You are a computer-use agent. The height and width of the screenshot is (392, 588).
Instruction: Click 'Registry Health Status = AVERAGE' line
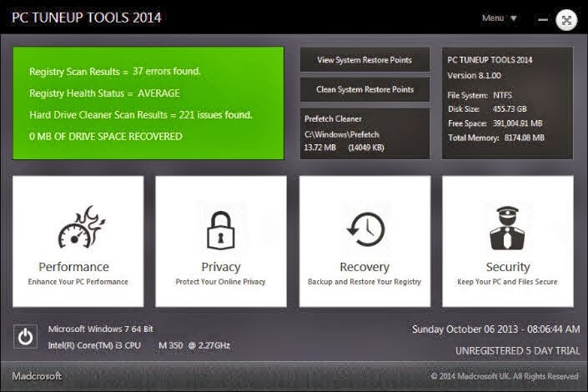(104, 93)
